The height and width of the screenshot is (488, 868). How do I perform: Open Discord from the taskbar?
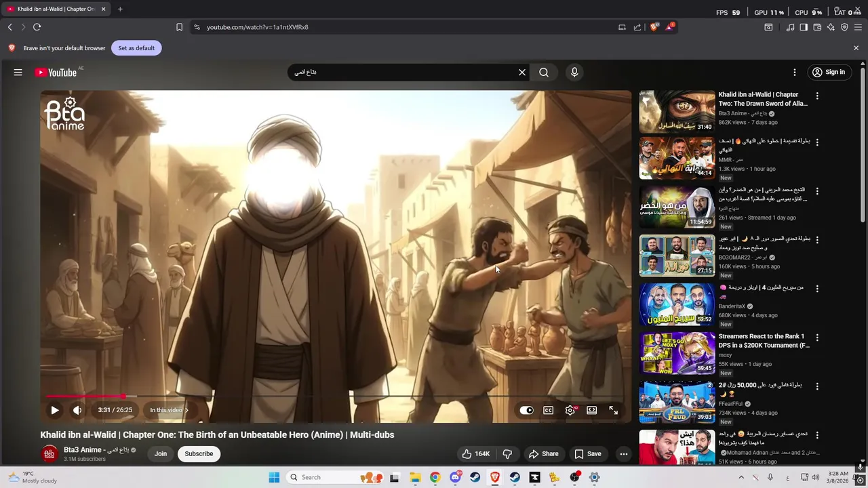click(455, 477)
